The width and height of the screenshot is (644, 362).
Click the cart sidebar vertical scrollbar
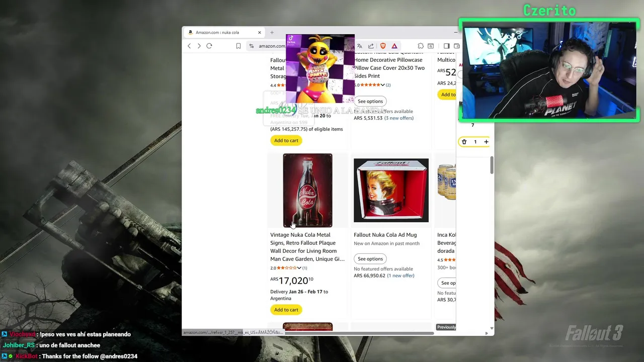(492, 165)
